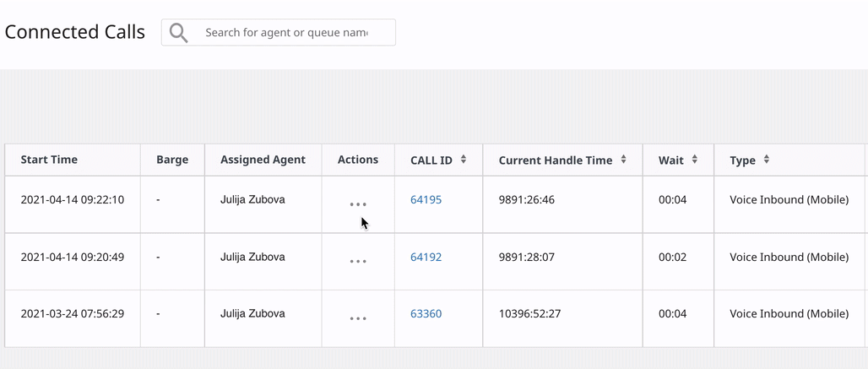Type in the agent or queue search field

pyautogui.click(x=287, y=33)
